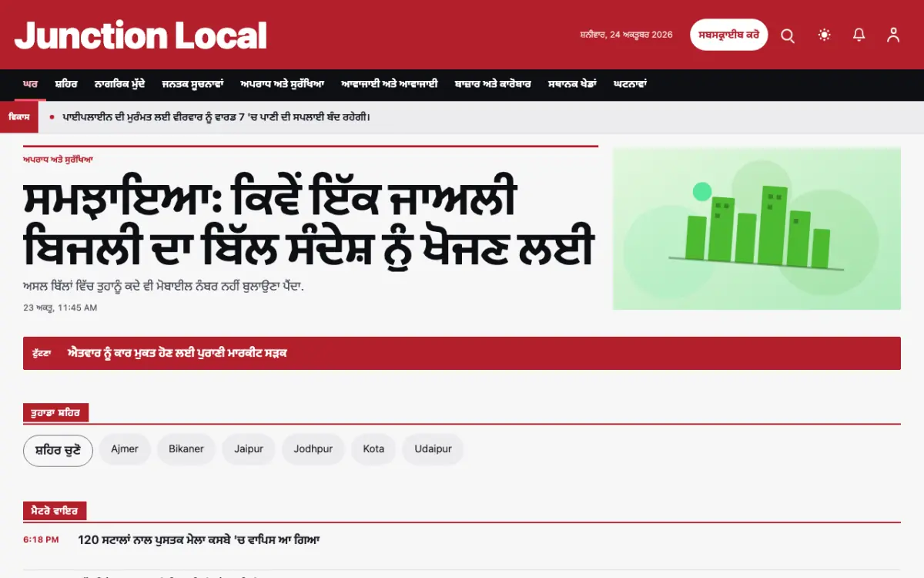924x578 pixels.
Task: Select the Bikaner city chip
Action: (x=186, y=449)
